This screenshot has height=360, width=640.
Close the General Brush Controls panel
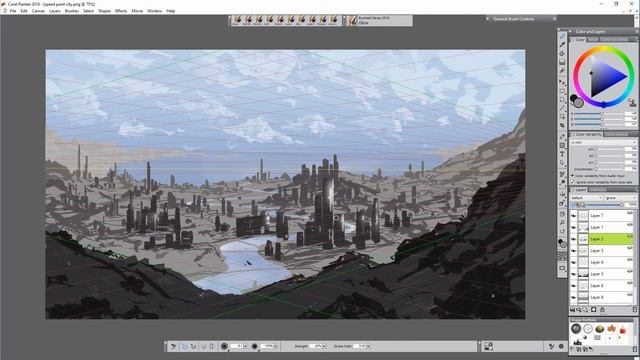tap(554, 19)
